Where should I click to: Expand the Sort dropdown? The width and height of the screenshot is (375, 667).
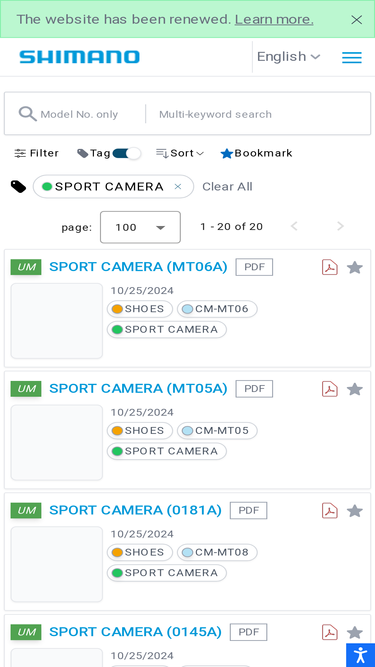180,153
